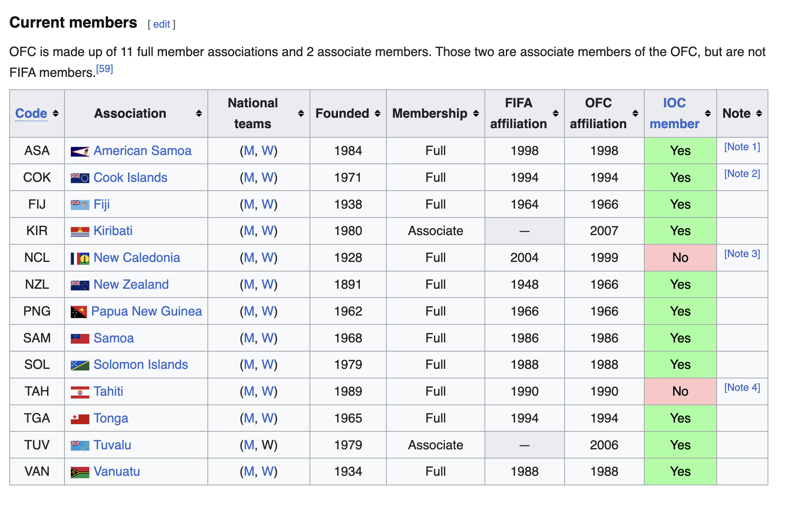Select the Associate membership cell for Kiribati
Screen dimensions: 812x507
(436, 231)
